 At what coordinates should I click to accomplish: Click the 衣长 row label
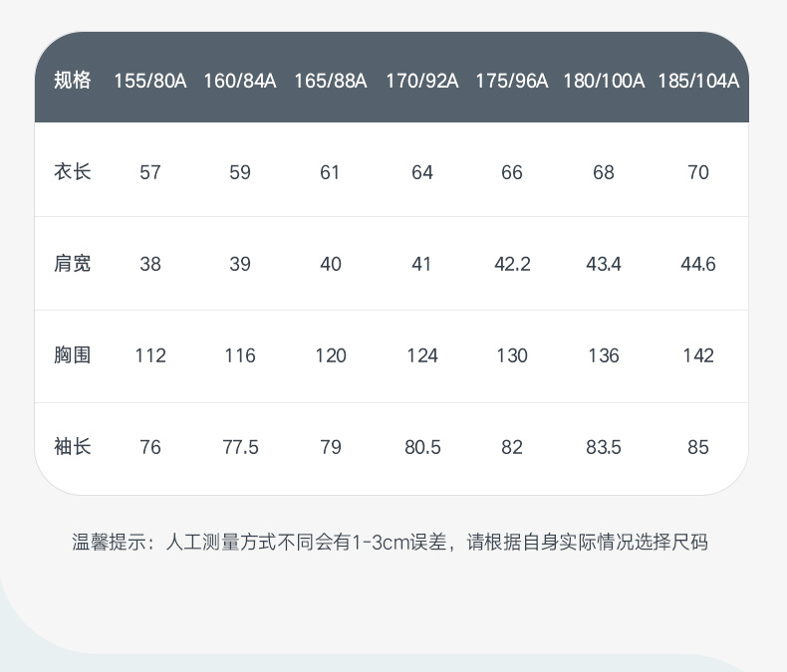point(72,172)
